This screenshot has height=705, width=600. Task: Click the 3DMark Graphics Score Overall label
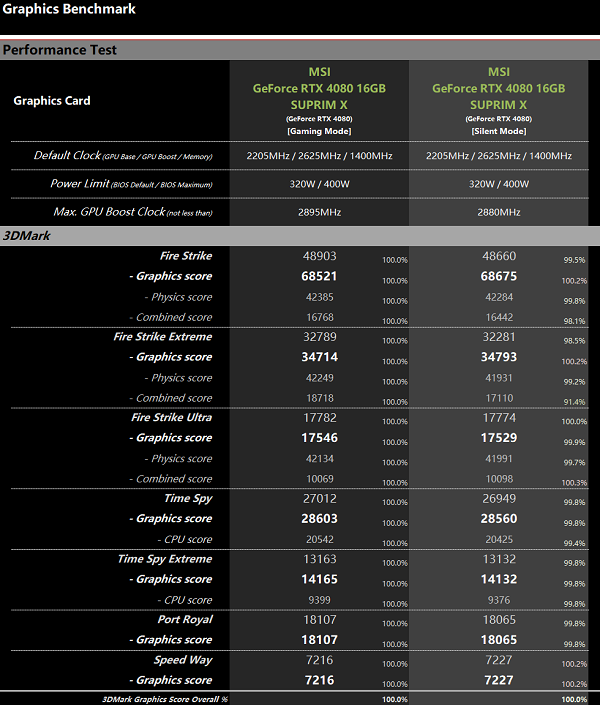tap(165, 700)
